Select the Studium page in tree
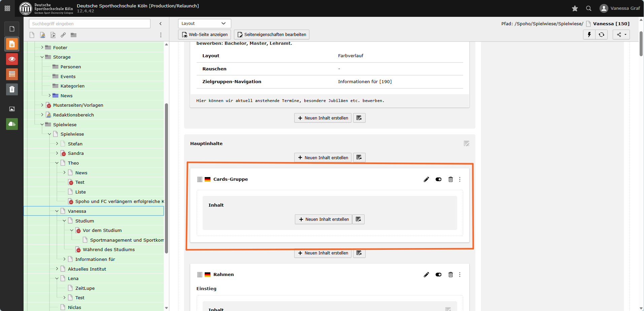Image resolution: width=644 pixels, height=311 pixels. 84,221
